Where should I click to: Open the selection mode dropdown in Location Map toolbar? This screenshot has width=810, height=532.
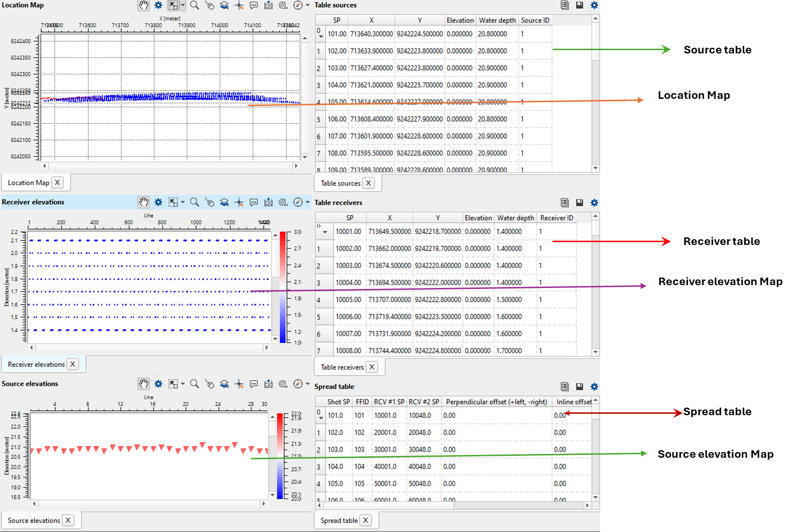182,6
